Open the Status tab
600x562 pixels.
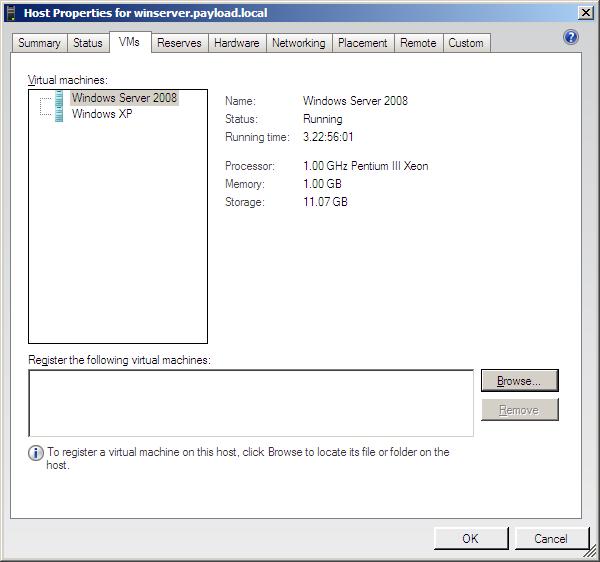click(88, 43)
